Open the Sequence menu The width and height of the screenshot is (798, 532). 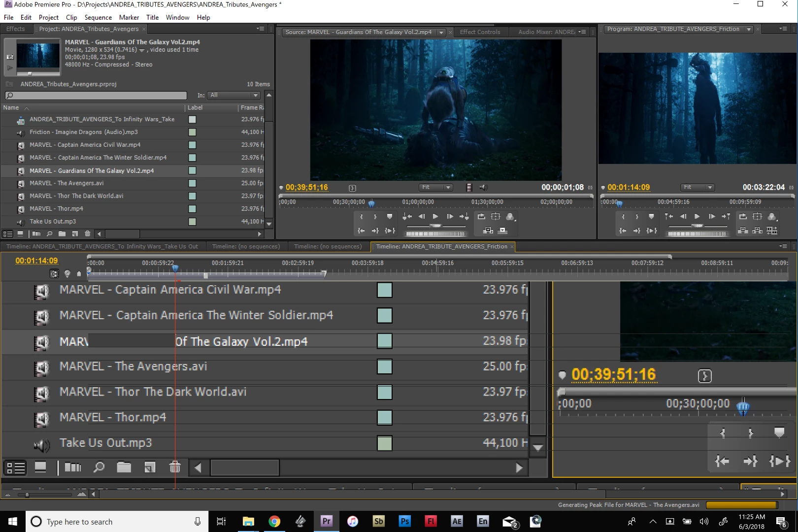coord(98,17)
